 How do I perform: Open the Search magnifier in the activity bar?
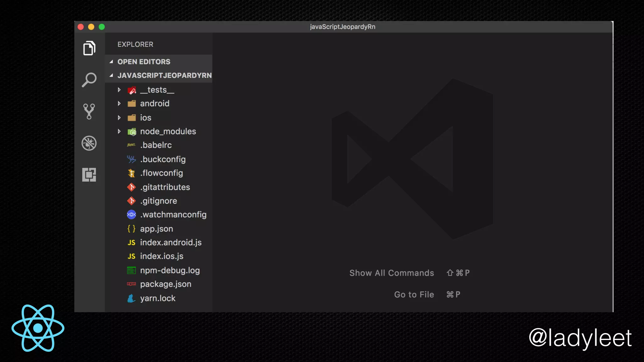pos(89,80)
